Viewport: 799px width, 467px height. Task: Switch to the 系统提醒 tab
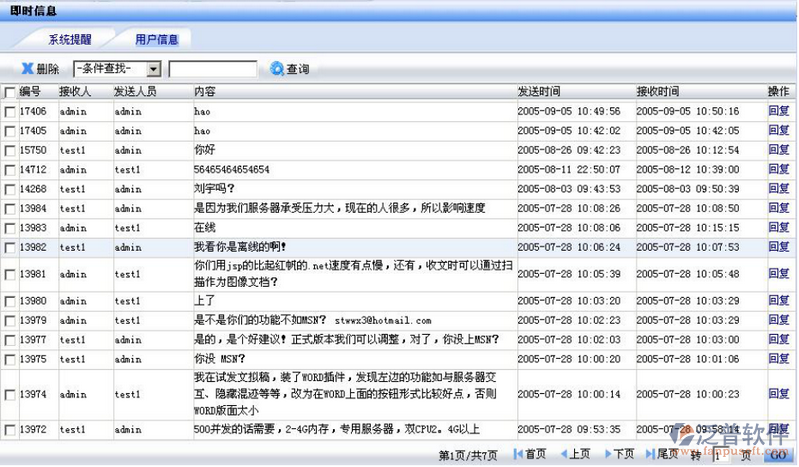point(70,40)
